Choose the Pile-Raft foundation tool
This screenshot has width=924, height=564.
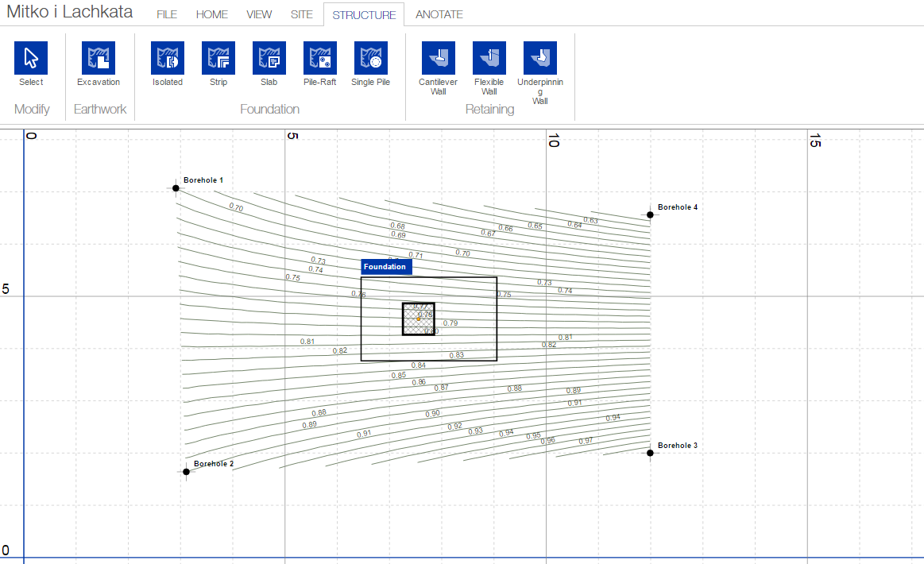point(320,58)
